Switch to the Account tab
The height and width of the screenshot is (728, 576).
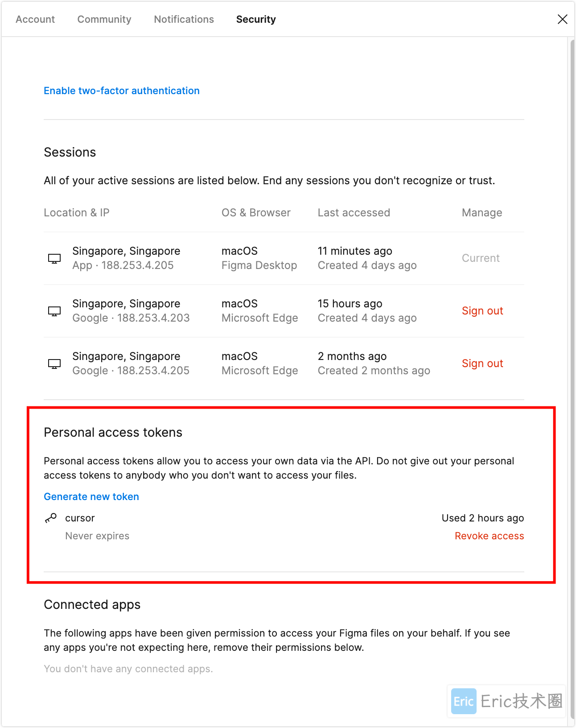click(x=35, y=19)
